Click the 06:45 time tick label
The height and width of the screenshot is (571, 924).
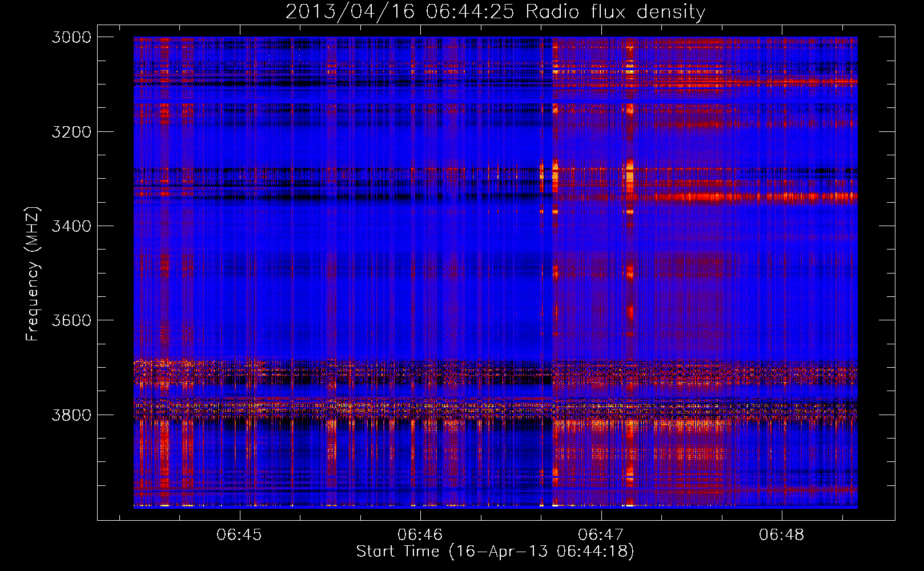click(239, 534)
